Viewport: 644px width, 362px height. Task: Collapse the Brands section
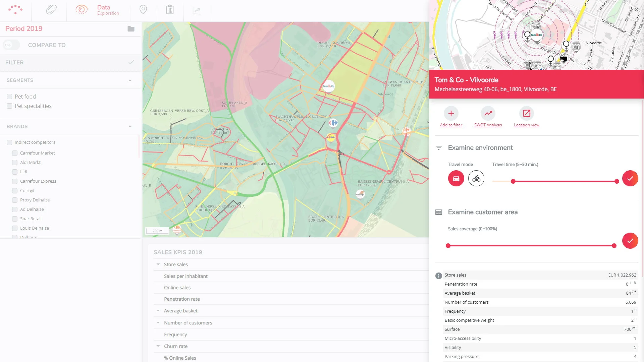[130, 126]
